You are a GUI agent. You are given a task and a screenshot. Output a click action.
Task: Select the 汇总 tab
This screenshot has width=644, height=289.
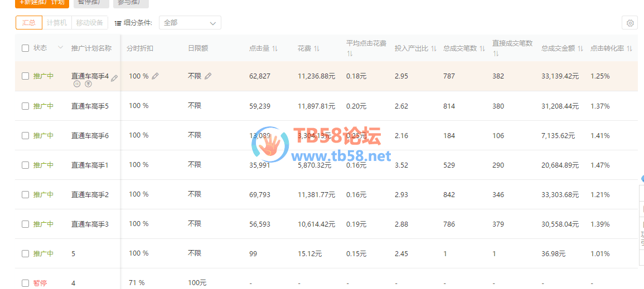[29, 23]
